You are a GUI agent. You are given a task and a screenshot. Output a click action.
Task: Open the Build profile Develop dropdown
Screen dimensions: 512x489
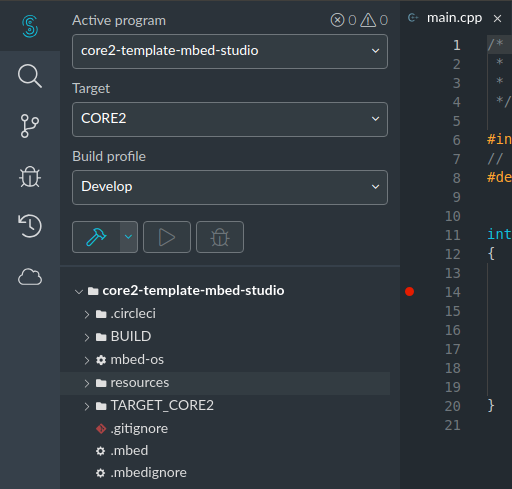tap(230, 187)
